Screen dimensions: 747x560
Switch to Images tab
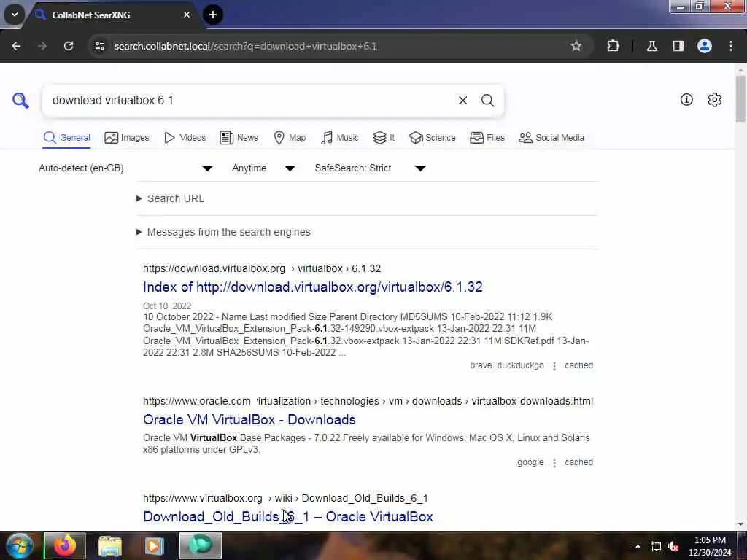point(127,138)
